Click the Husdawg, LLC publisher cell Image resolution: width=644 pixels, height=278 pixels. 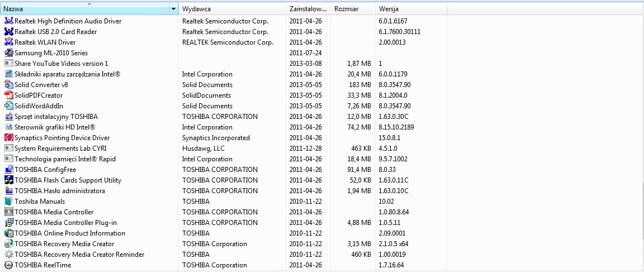point(203,148)
